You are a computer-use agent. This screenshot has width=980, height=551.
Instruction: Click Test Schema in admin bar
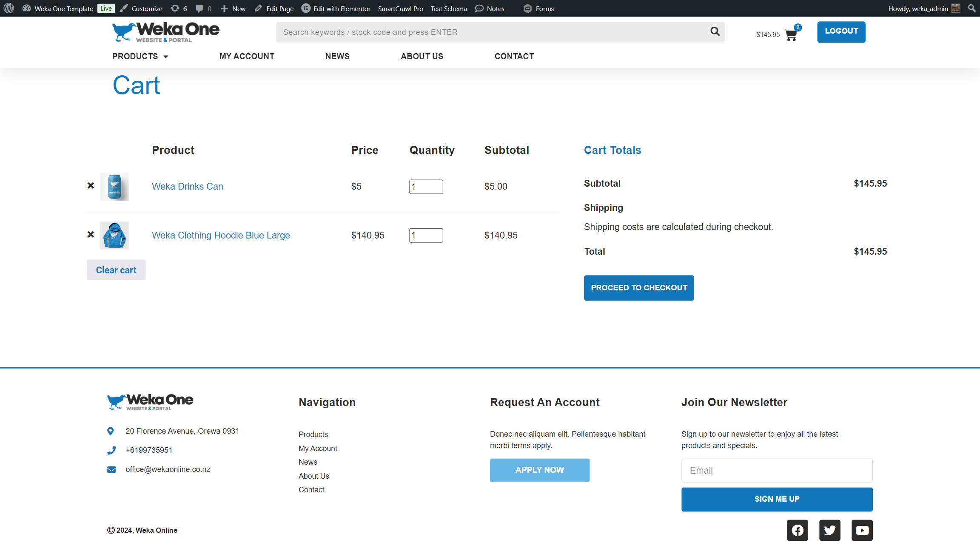pyautogui.click(x=449, y=9)
